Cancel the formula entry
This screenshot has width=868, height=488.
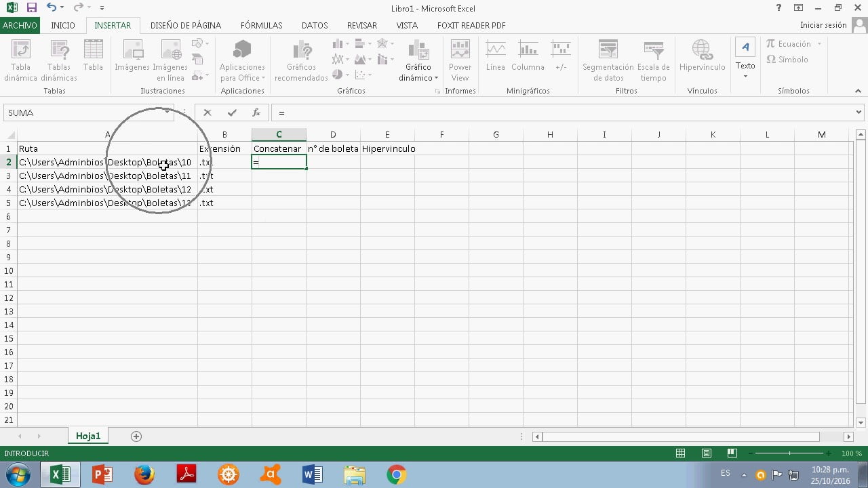208,113
